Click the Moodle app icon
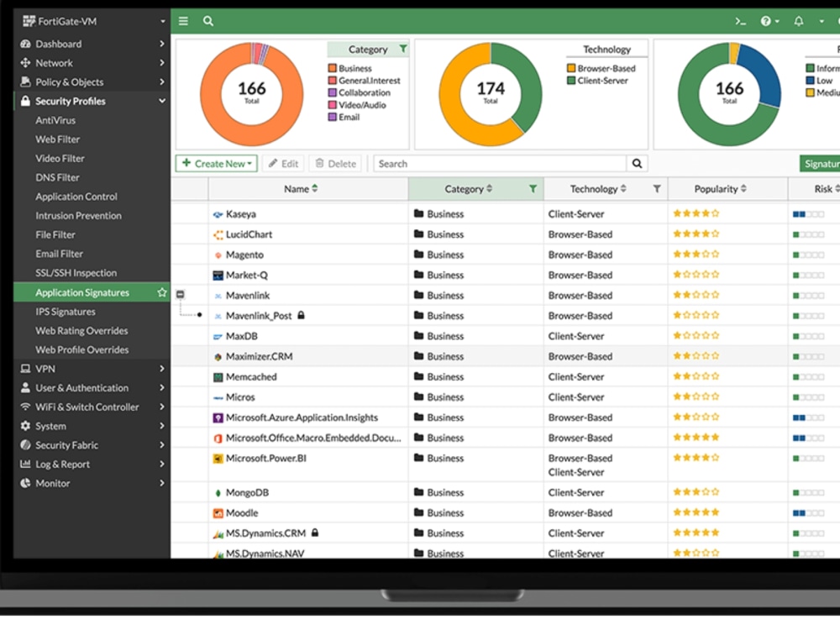Screen dimensions: 840x630 [218, 513]
